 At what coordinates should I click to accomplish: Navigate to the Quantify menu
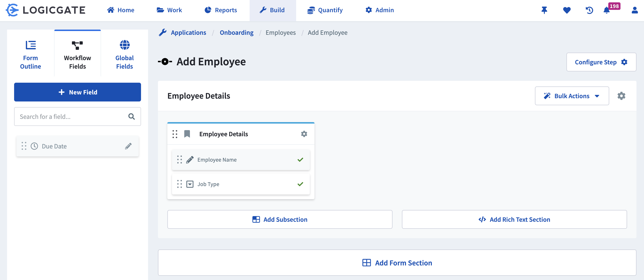tap(325, 10)
